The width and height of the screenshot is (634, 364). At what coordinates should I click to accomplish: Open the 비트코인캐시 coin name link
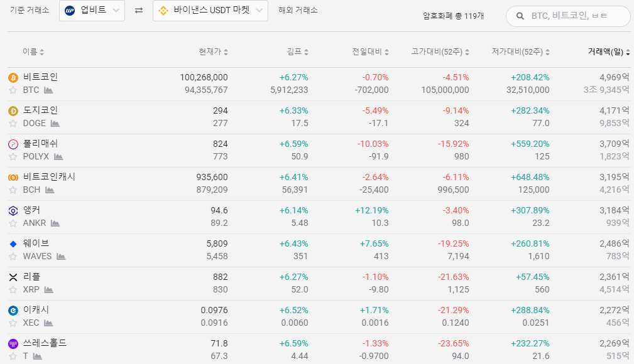[49, 177]
